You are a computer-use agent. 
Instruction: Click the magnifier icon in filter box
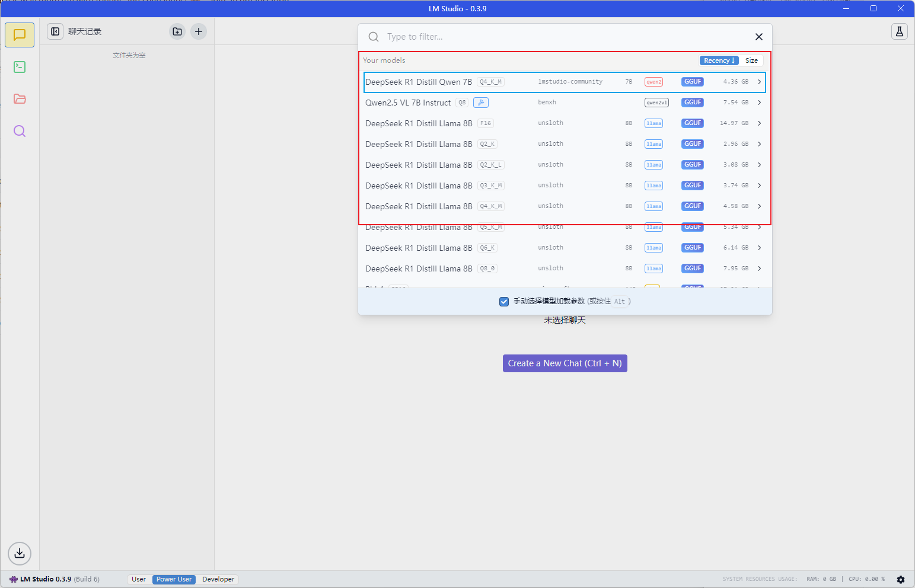(x=374, y=37)
